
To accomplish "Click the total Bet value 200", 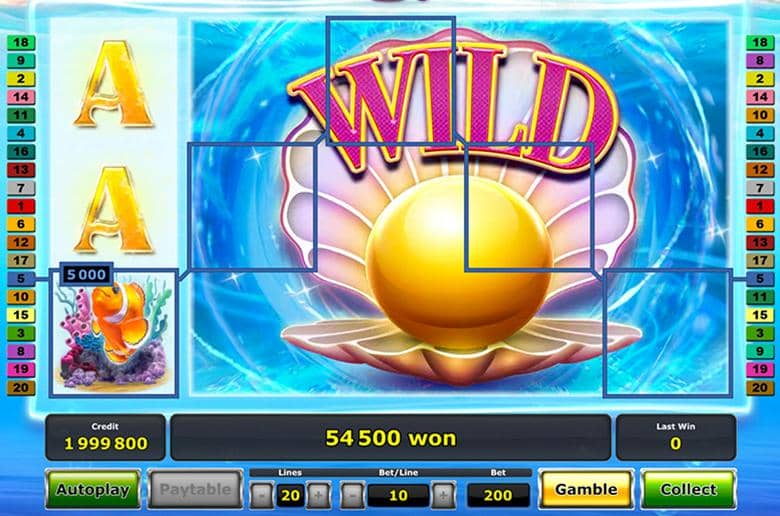I will [x=498, y=495].
